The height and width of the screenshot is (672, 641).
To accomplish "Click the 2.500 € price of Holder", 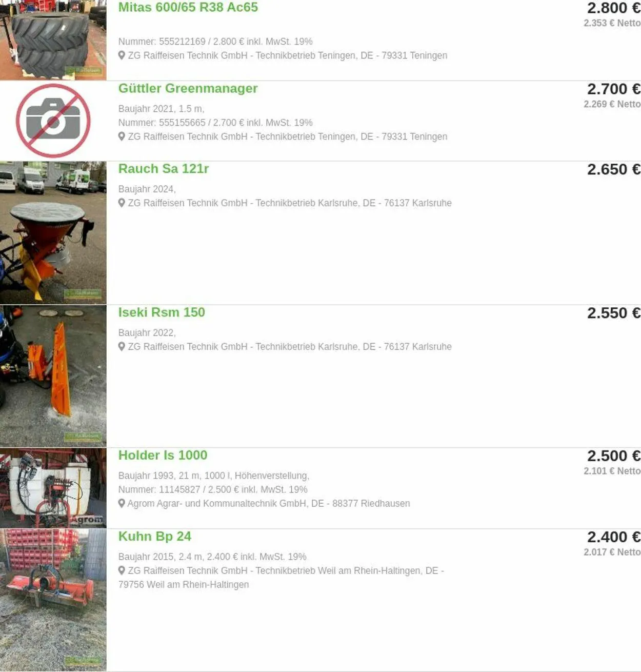I will 614,456.
